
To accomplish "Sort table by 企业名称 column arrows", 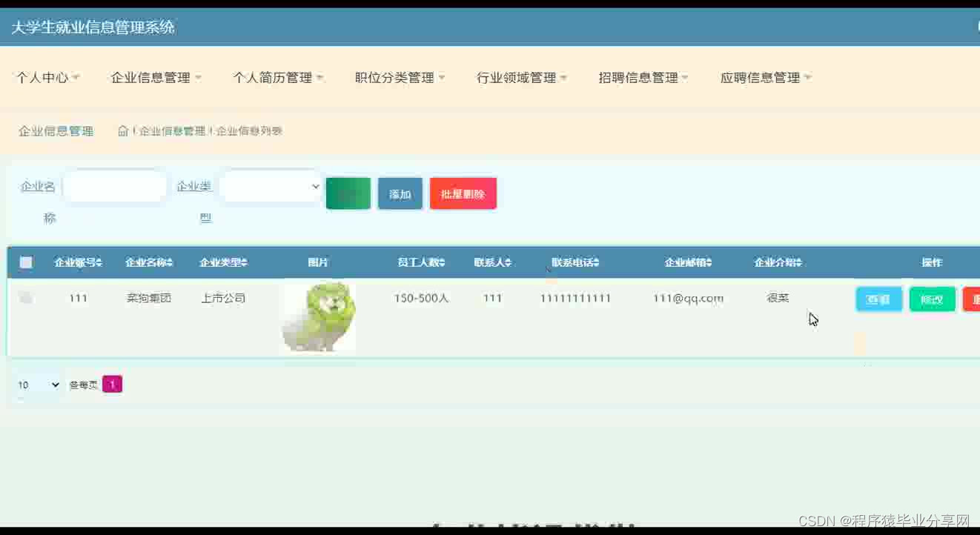I will click(170, 262).
